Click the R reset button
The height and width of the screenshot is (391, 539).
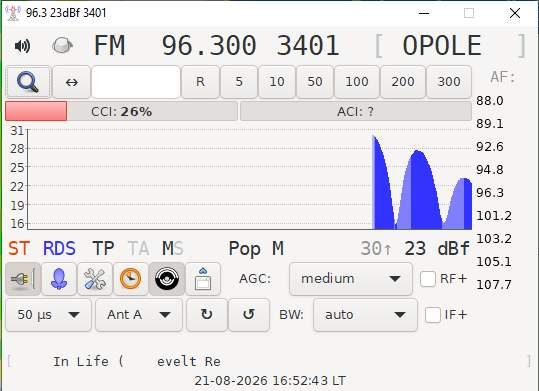tap(200, 82)
